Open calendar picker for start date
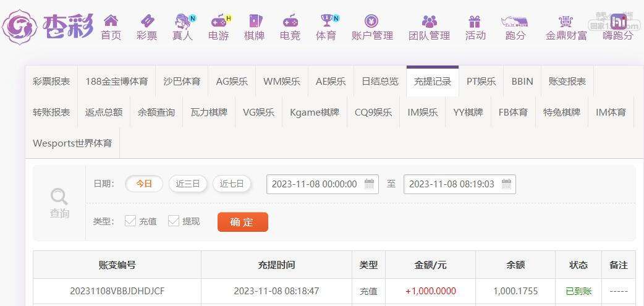This screenshot has width=644, height=306. tap(370, 184)
